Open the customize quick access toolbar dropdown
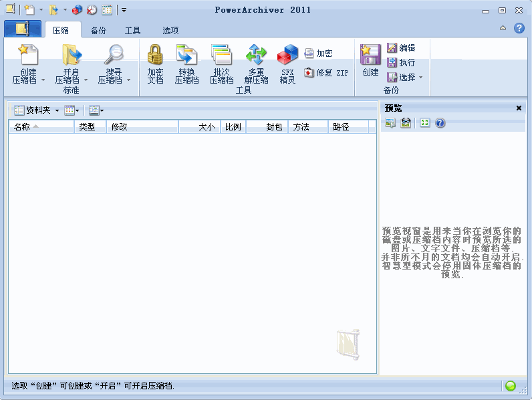Viewport: 532px width, 400px height. (124, 10)
